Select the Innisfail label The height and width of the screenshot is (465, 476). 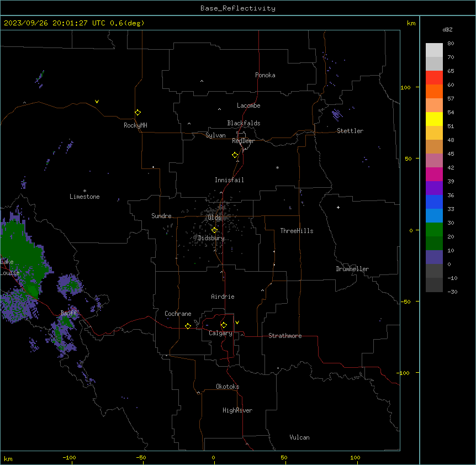229,180
